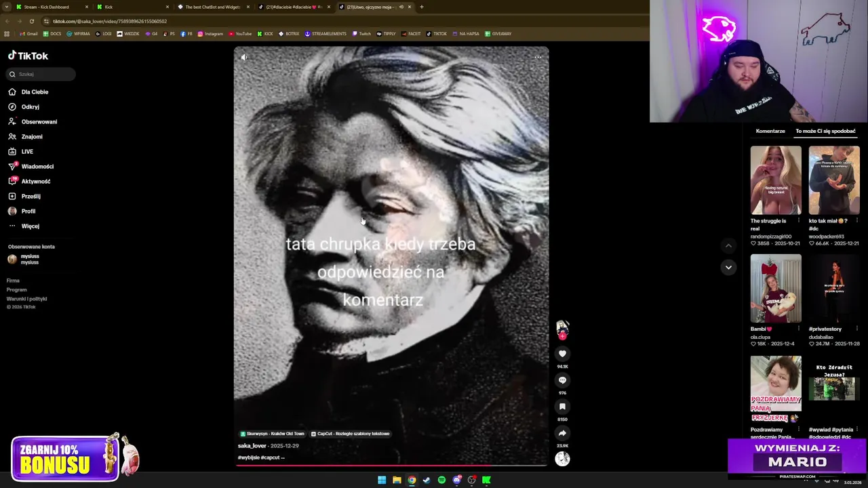Open Profil page
Image resolution: width=868 pixels, height=488 pixels.
(28, 211)
